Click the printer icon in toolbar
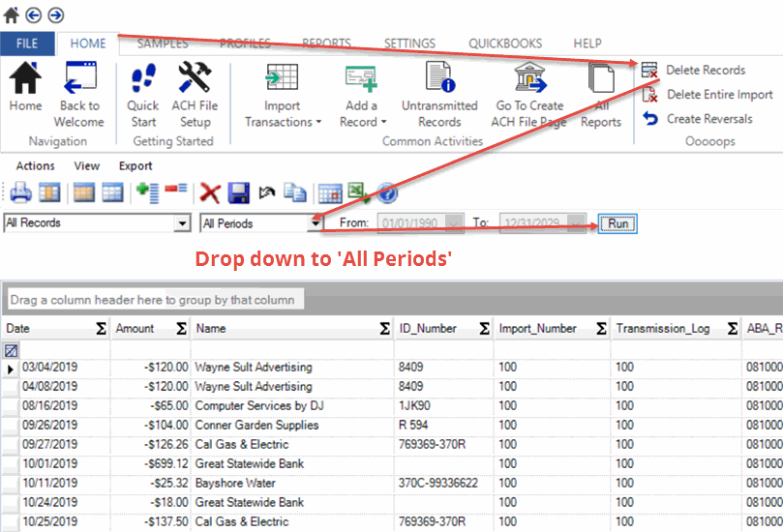The height and width of the screenshot is (532, 783). (20, 192)
